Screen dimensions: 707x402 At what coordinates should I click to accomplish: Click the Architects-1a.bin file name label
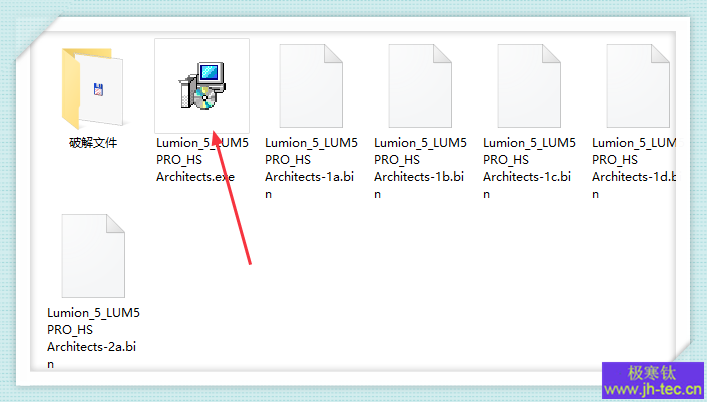(x=311, y=168)
